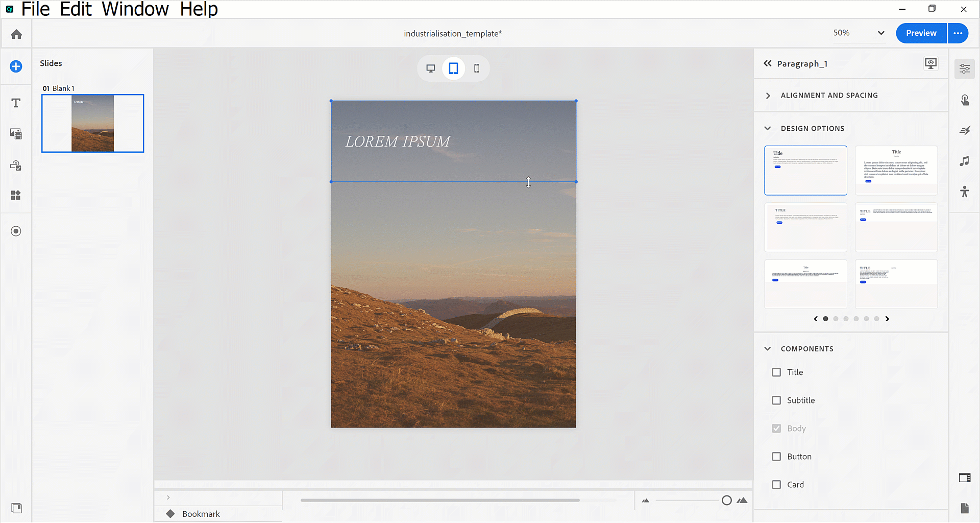
Task: Enable the Button component checkbox
Action: pyautogui.click(x=776, y=457)
